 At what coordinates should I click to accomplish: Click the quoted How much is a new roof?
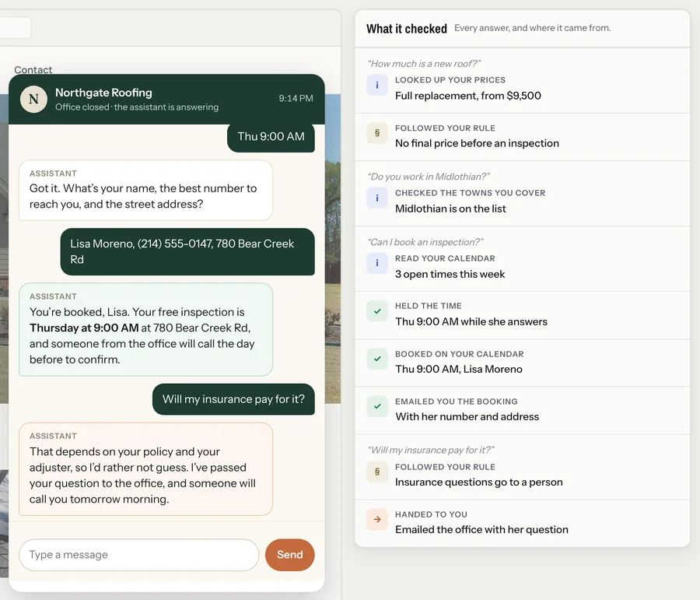[x=424, y=64]
